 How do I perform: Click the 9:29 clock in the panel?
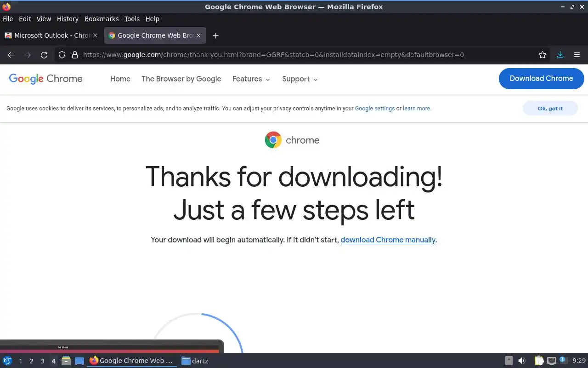tap(579, 361)
